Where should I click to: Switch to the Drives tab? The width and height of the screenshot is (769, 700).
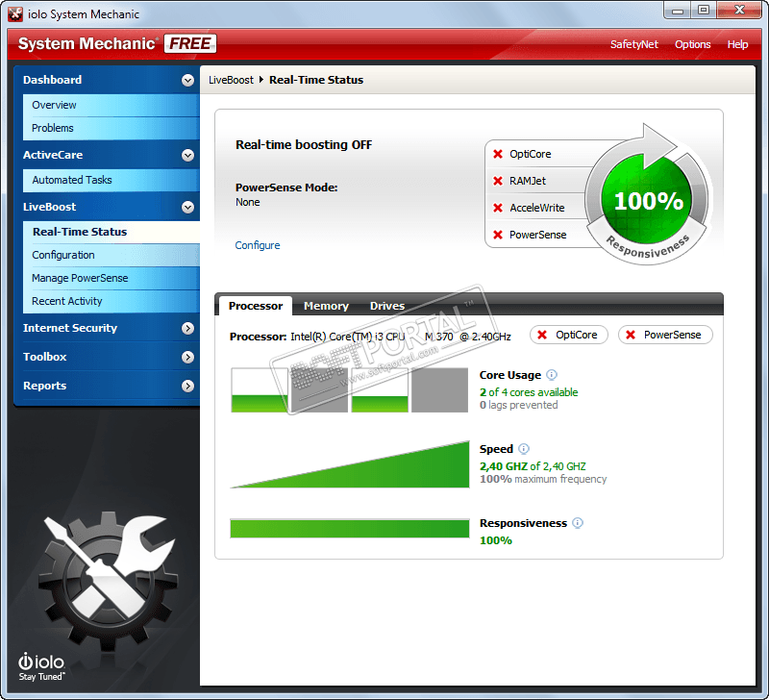coord(387,306)
